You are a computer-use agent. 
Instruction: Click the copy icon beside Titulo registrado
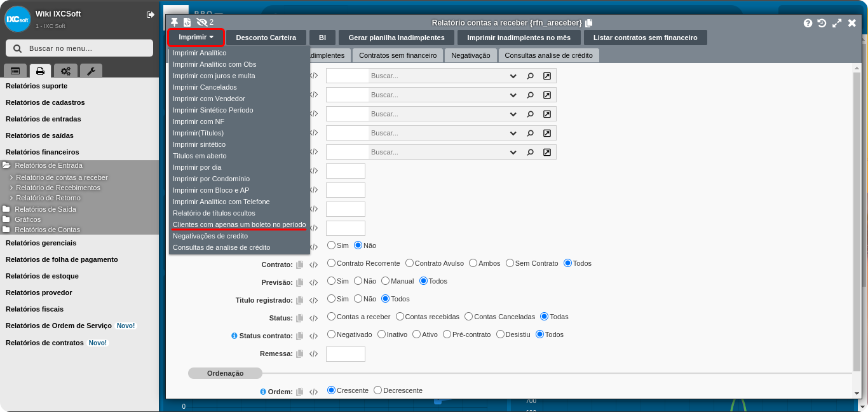300,300
